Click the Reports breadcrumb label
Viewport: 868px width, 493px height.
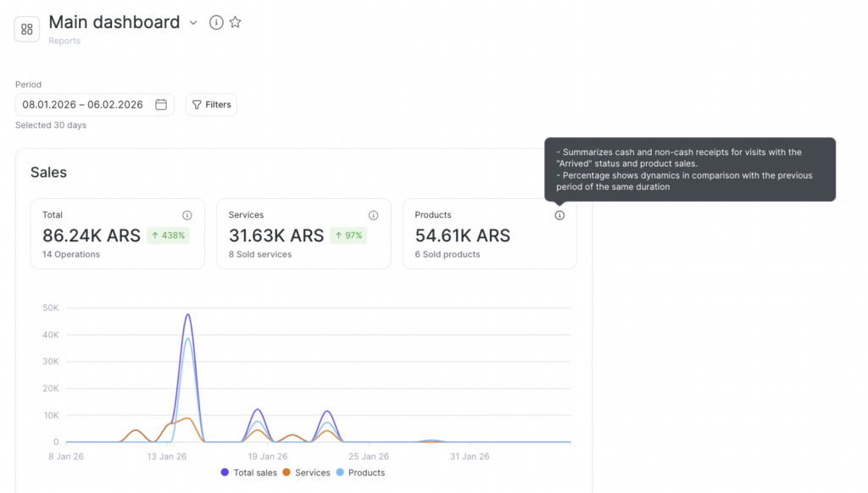coord(64,41)
